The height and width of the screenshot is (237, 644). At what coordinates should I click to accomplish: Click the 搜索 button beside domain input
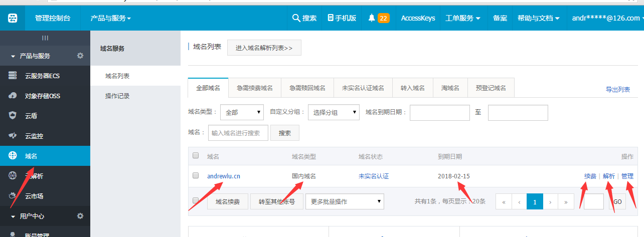point(285,133)
